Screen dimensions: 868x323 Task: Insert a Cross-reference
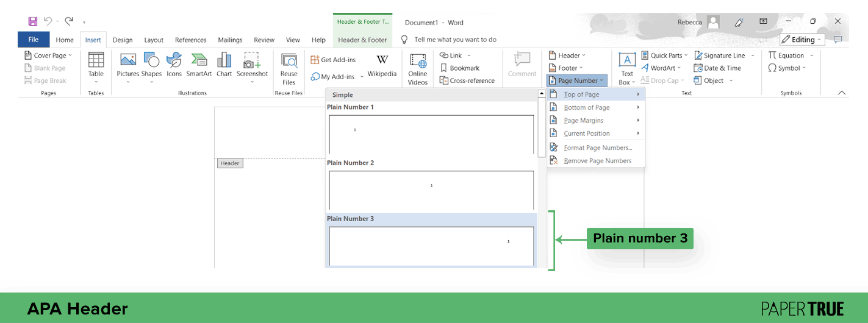(467, 80)
